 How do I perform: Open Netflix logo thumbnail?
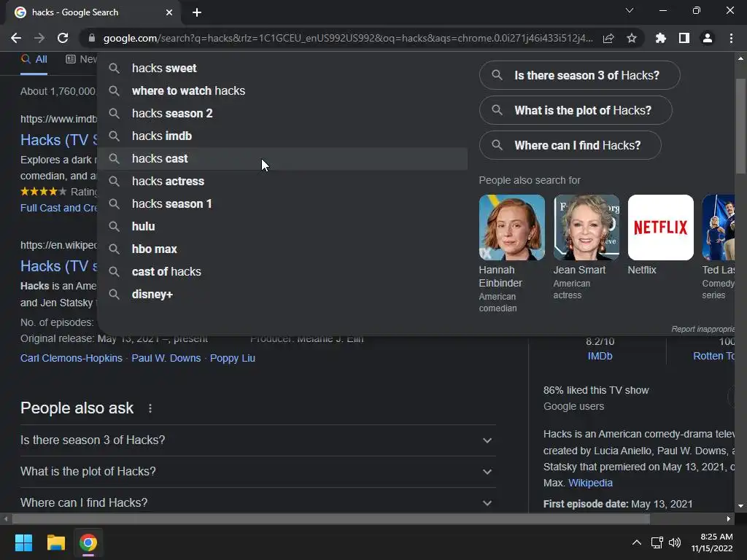click(661, 227)
